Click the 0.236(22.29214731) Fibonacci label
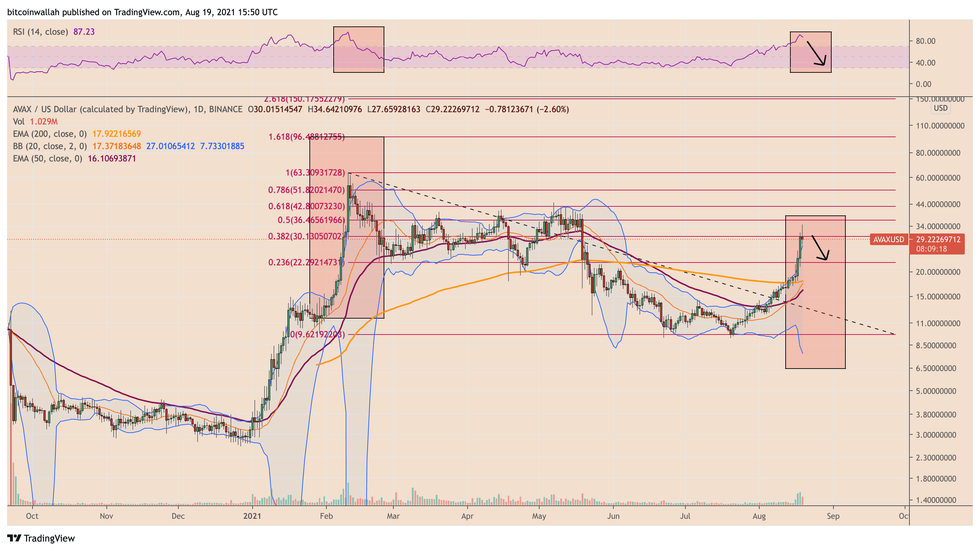The image size is (980, 551). pos(307,262)
